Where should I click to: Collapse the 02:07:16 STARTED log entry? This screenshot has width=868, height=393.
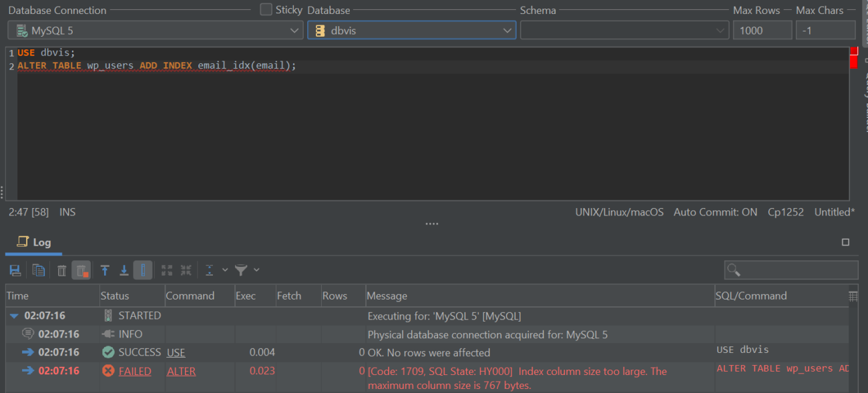click(x=15, y=315)
